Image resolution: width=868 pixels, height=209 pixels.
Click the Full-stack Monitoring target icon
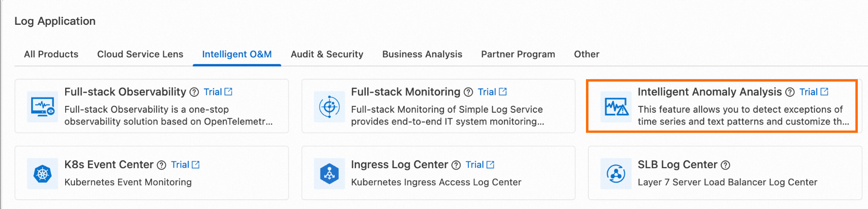[329, 106]
